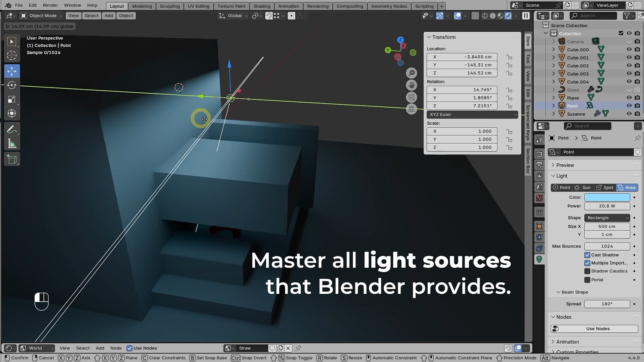Click the viewport zoom magnifier icon

tap(412, 73)
